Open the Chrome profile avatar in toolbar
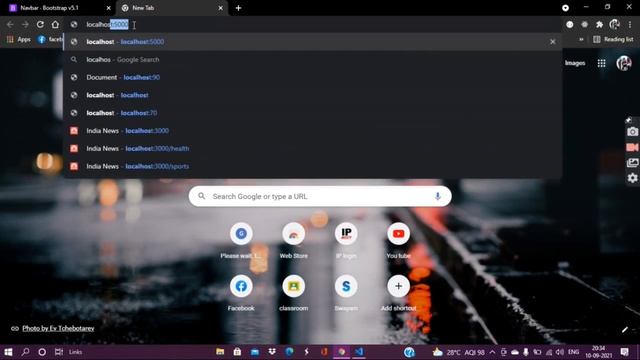 (x=614, y=24)
